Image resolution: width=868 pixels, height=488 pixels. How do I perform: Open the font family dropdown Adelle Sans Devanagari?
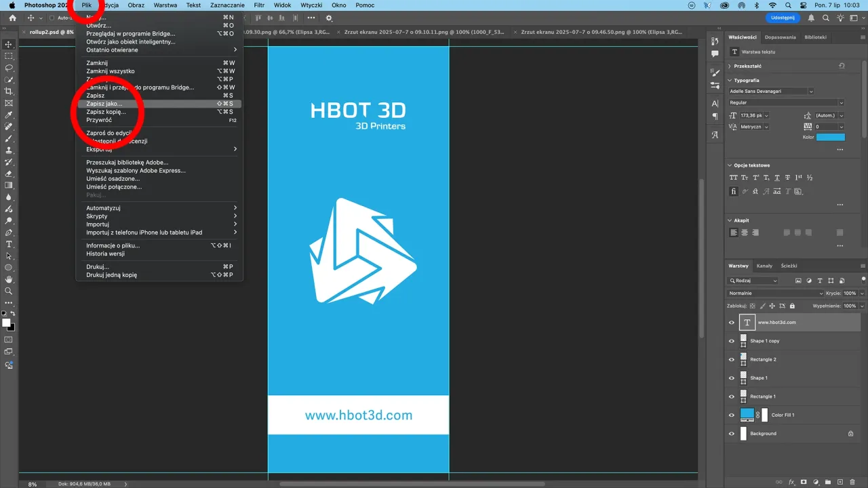coord(771,91)
